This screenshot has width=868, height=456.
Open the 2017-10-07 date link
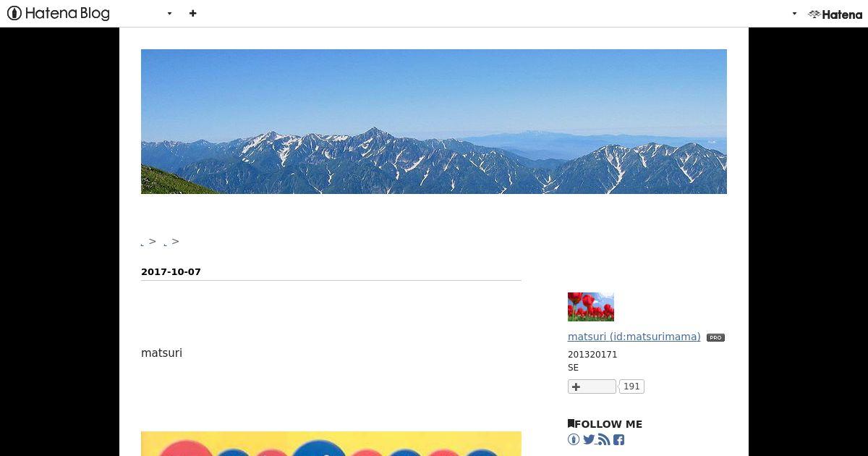(171, 272)
